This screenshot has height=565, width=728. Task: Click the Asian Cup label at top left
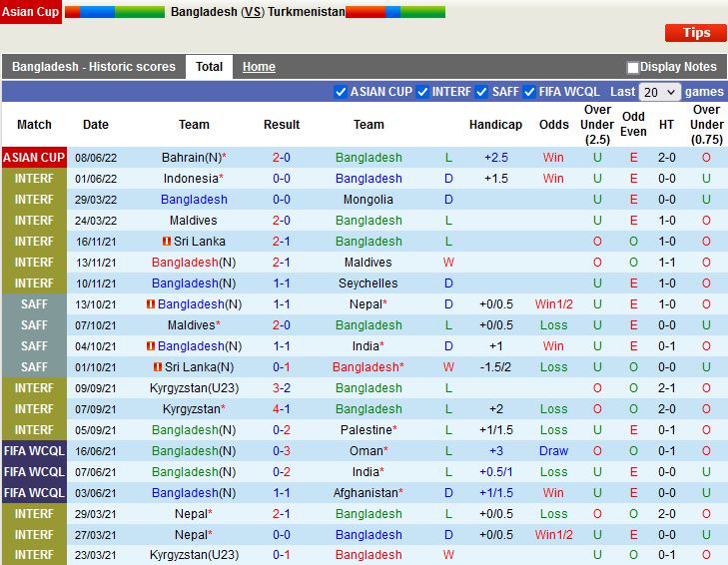click(x=30, y=12)
